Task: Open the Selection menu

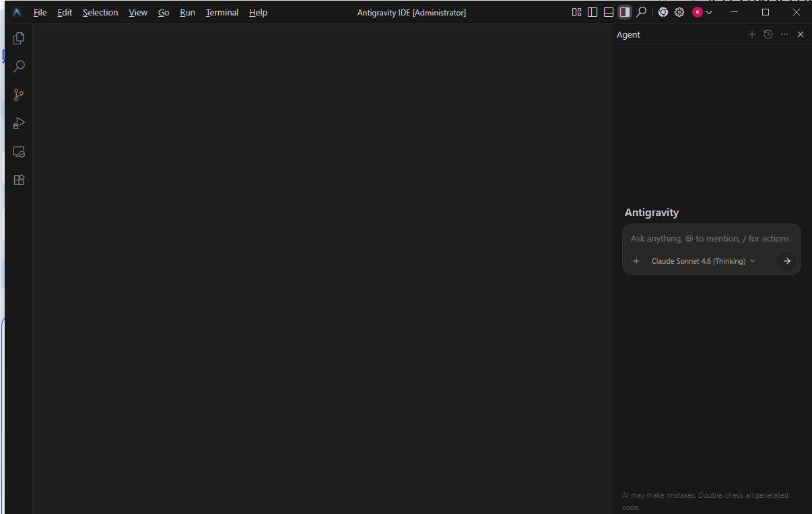Action: [x=100, y=12]
